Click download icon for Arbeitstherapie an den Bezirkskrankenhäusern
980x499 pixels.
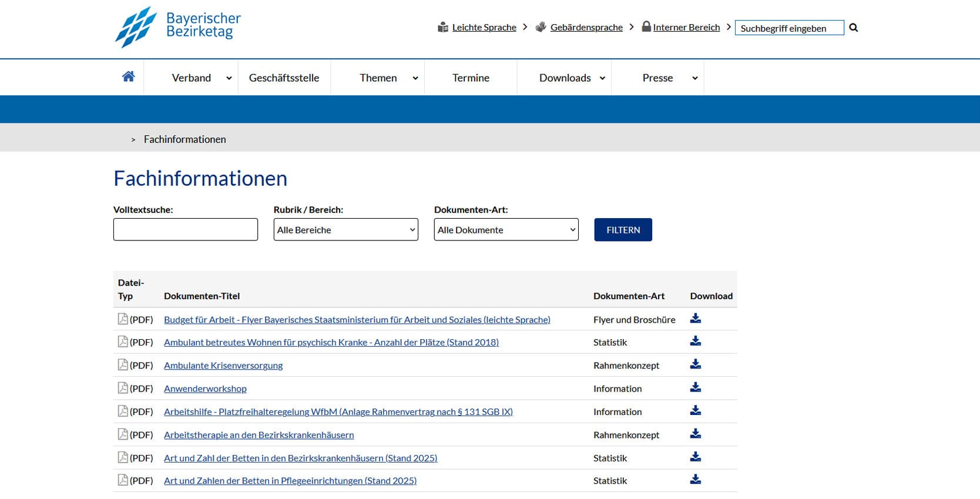pyautogui.click(x=695, y=434)
